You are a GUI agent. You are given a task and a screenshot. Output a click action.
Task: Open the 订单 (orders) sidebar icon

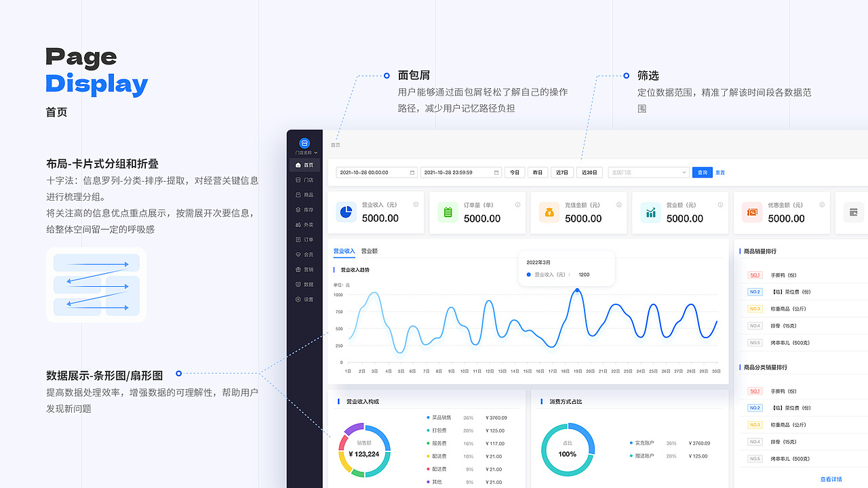click(x=305, y=239)
